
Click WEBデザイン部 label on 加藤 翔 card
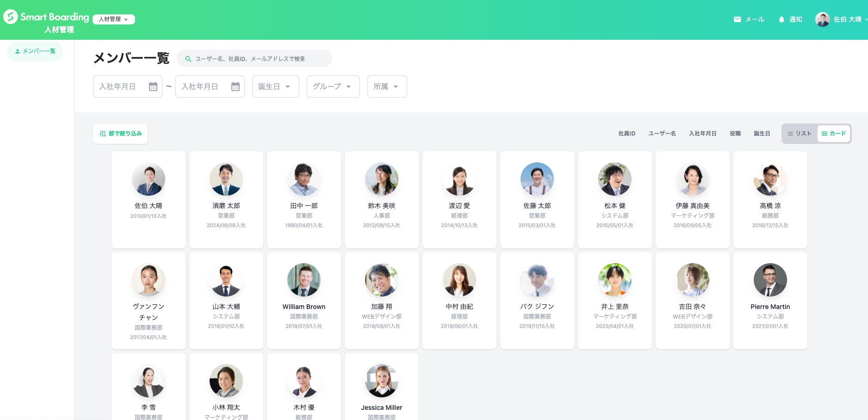[x=382, y=317]
